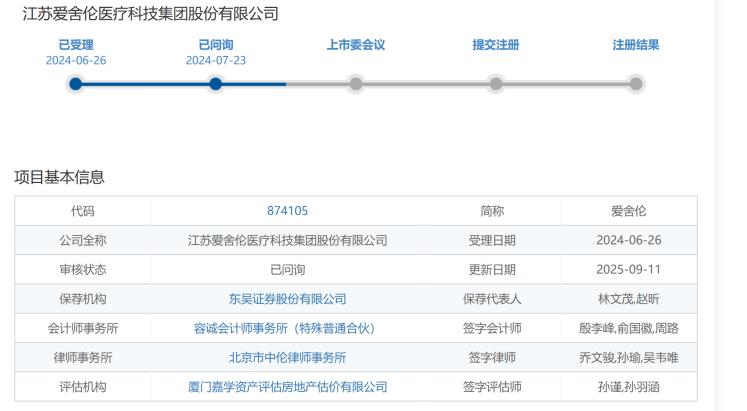The width and height of the screenshot is (747, 411).
Task: Click the 简称 label cell
Action: pyautogui.click(x=492, y=211)
